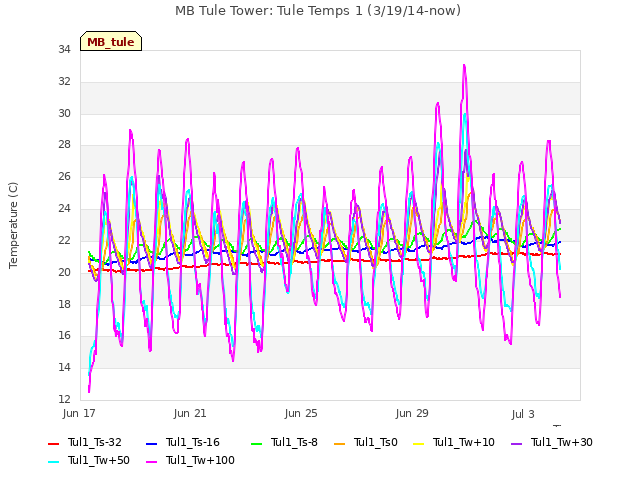
Task: Click the 32 y-axis tick label
Action: point(64,82)
